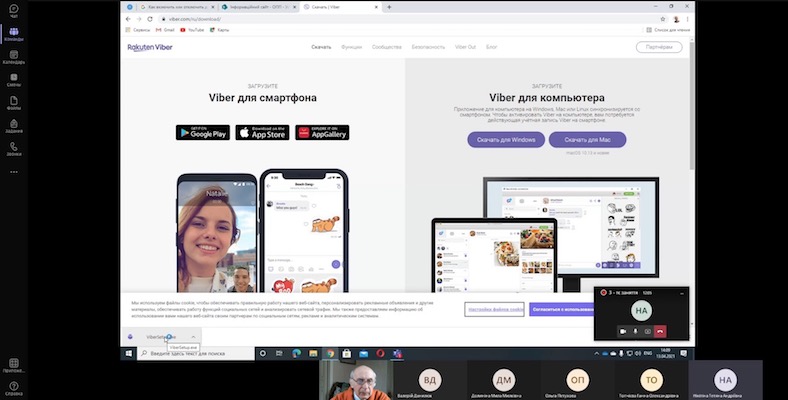
Task: Open the Shifts (Смены) icon in Teams sidebar
Action: point(14,80)
